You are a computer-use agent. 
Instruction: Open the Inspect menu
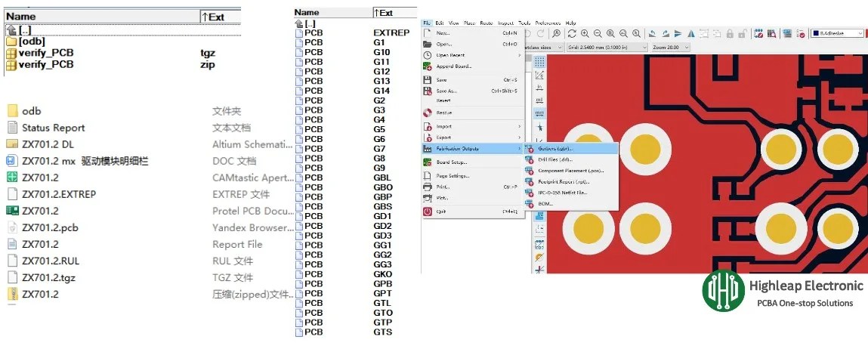tap(505, 23)
